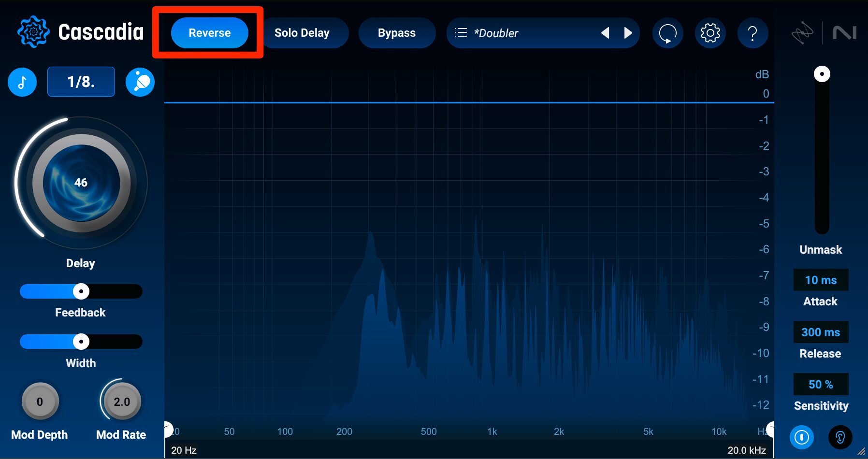Click the iZotope logo icon
The height and width of the screenshot is (459, 868).
click(x=802, y=33)
